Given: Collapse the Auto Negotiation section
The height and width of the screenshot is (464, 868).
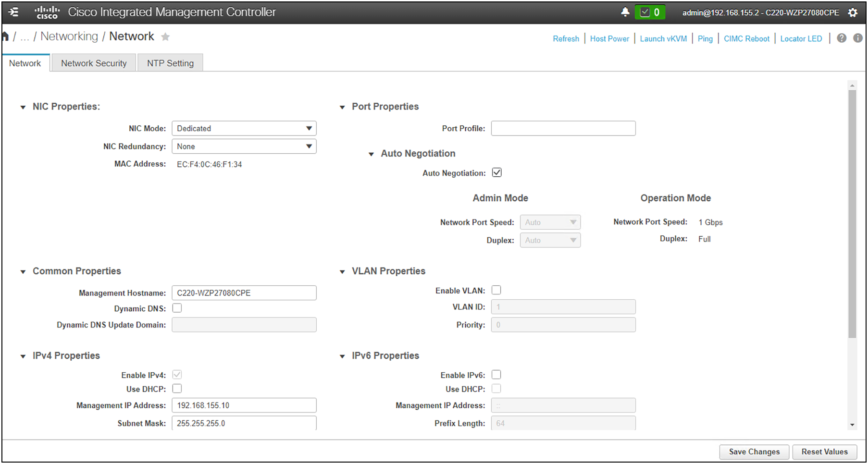Looking at the screenshot, I should point(371,154).
